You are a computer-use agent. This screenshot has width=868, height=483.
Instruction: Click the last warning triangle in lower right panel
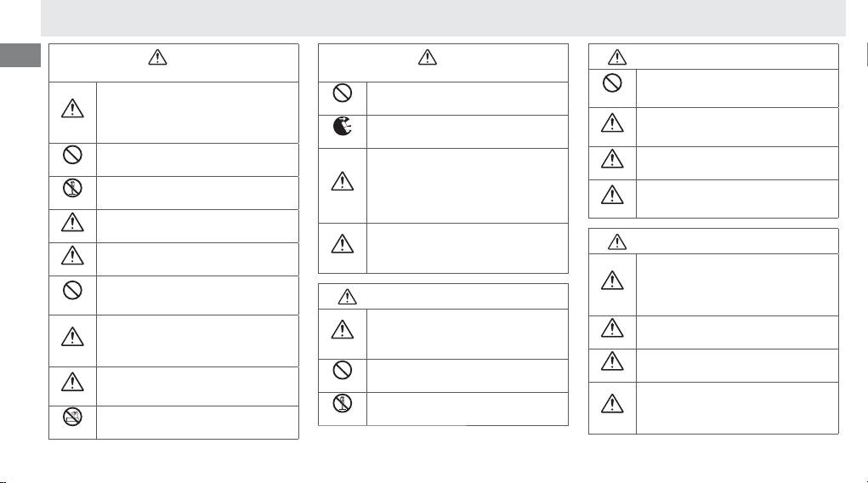pyautogui.click(x=612, y=403)
